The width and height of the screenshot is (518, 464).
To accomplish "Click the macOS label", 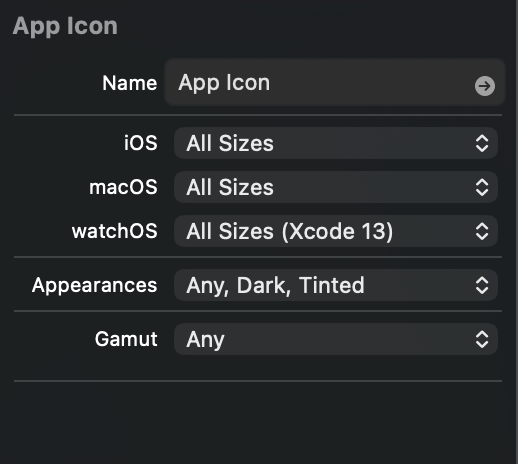I will coord(123,187).
